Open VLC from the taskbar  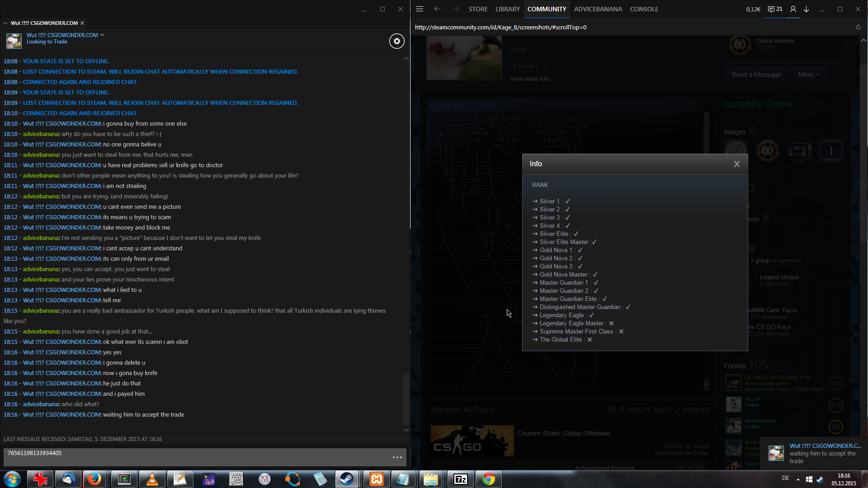152,479
